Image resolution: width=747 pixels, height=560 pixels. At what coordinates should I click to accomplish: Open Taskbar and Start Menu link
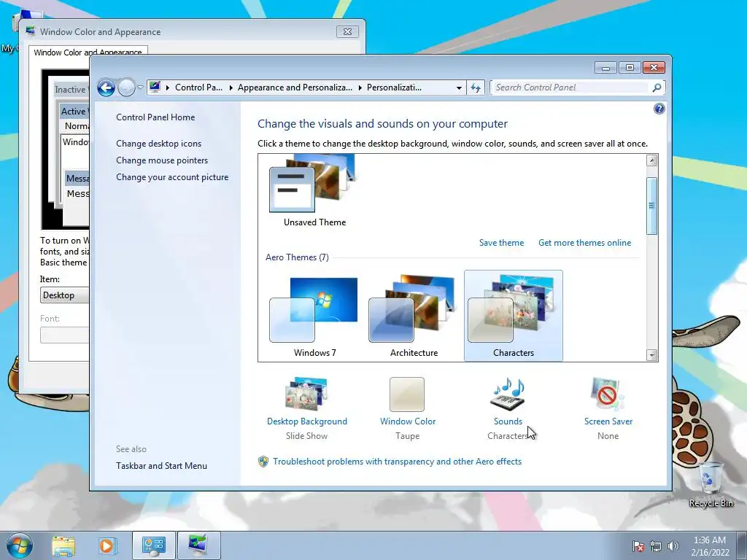point(161,466)
